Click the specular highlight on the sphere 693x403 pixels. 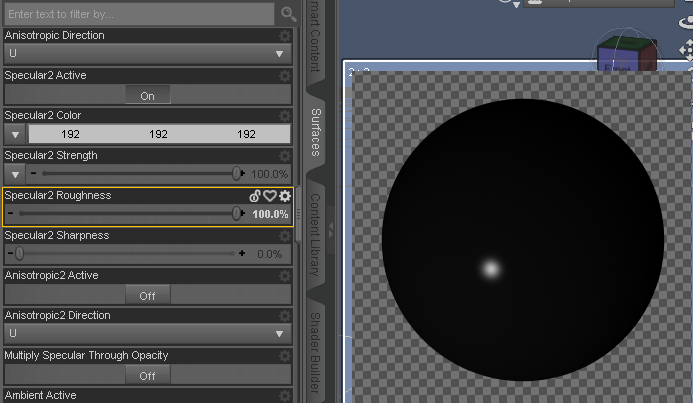[491, 269]
